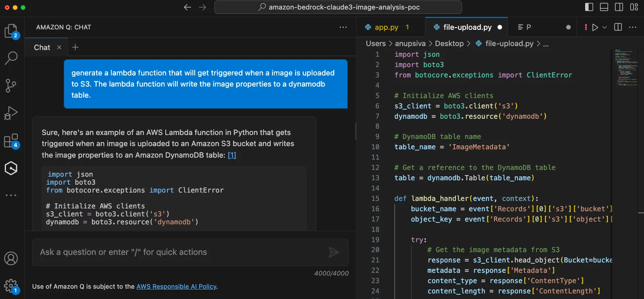Click the '# Initialize AWS clients' comment in editor
This screenshot has width=644, height=299.
(x=444, y=96)
